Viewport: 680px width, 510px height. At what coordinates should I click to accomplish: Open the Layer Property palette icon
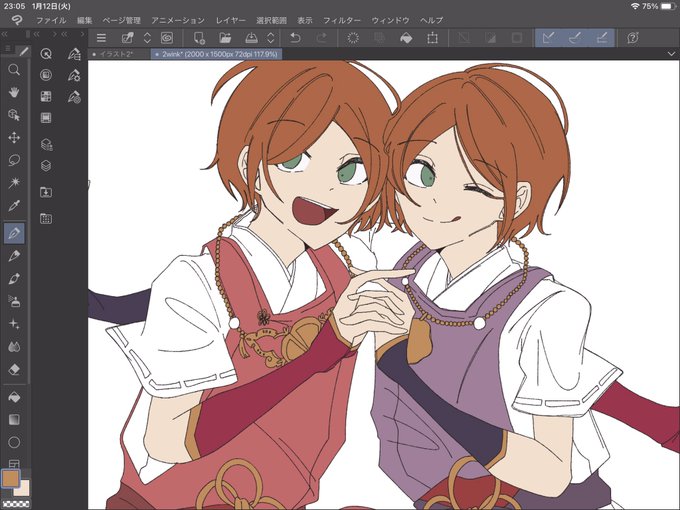coord(46,144)
